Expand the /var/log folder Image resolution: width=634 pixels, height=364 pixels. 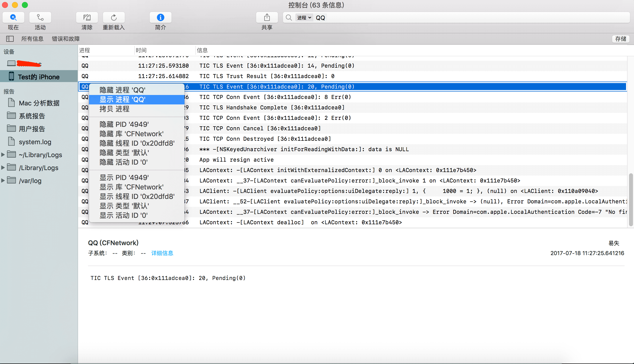point(3,181)
